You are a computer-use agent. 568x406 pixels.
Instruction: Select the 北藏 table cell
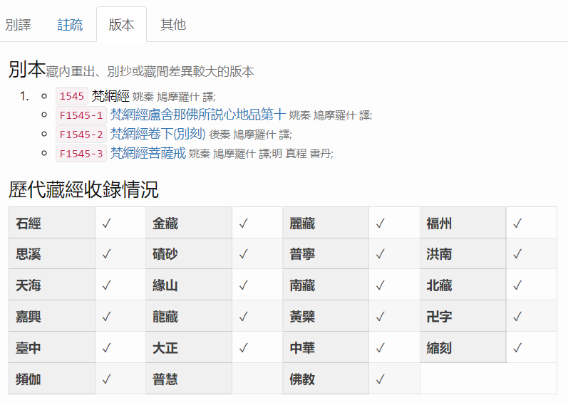point(463,285)
